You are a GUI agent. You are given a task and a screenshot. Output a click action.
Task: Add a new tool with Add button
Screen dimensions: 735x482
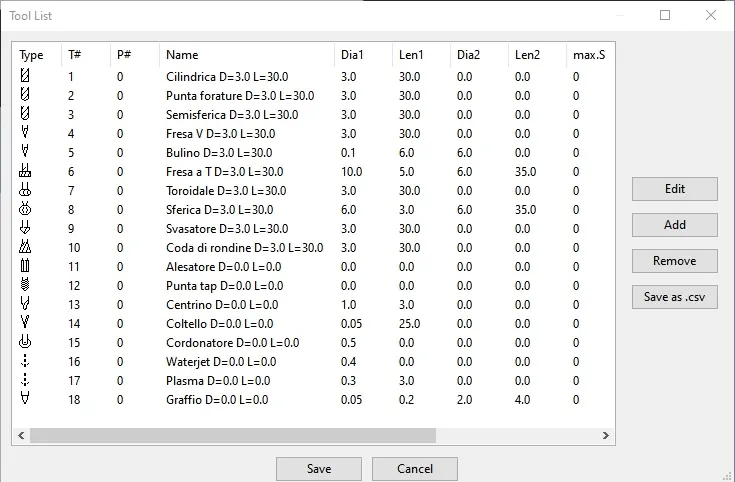click(x=674, y=225)
